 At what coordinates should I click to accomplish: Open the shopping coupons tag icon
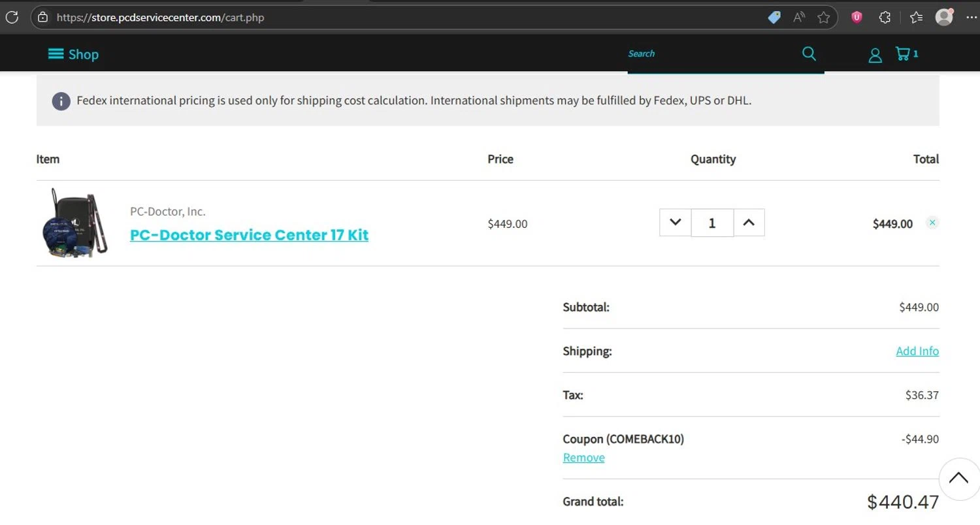(774, 18)
